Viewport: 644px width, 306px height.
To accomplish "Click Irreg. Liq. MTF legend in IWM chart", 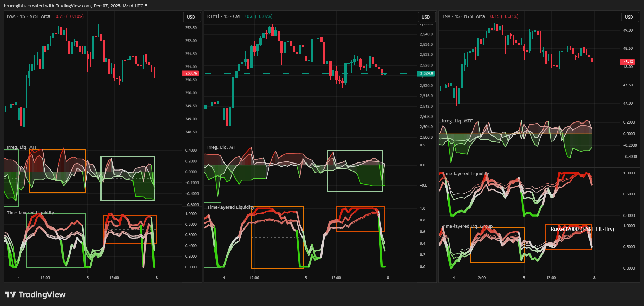I will point(22,147).
